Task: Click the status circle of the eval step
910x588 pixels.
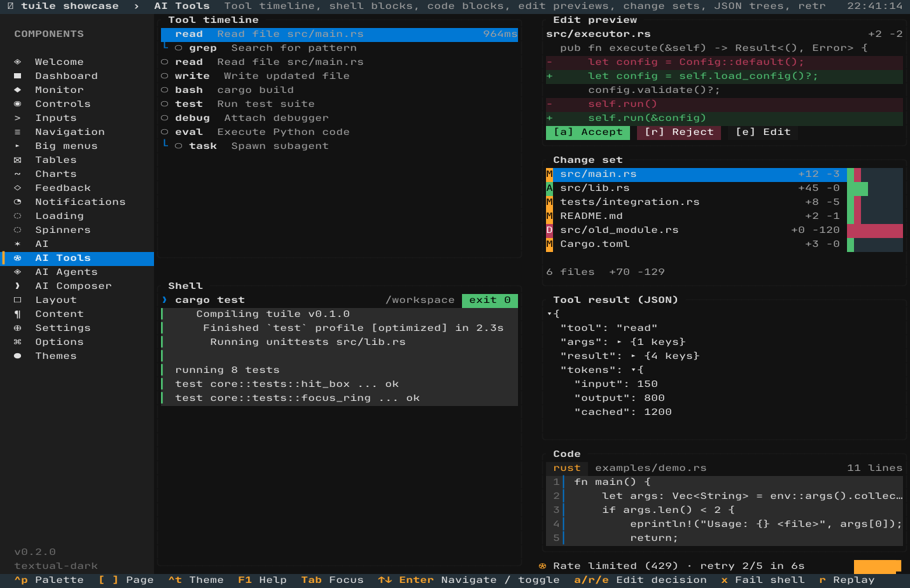Action: (x=164, y=132)
